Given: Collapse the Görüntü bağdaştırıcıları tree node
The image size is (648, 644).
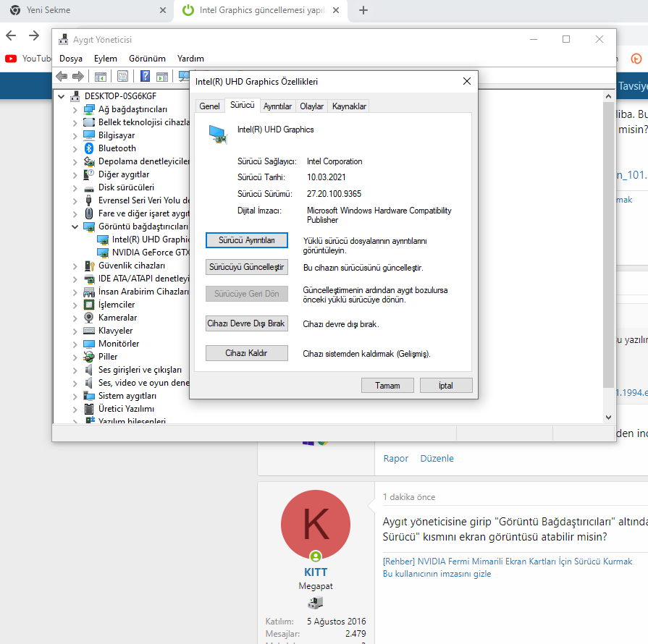Looking at the screenshot, I should 75,226.
